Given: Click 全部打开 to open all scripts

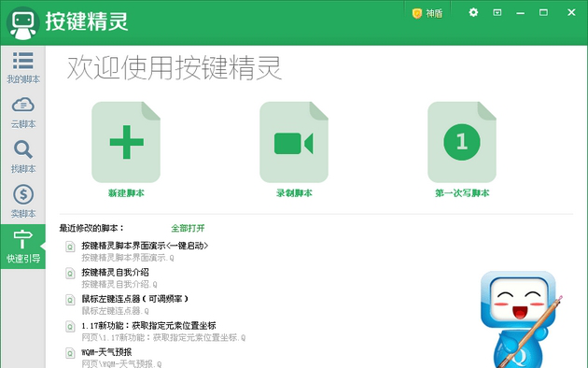Looking at the screenshot, I should 188,228.
